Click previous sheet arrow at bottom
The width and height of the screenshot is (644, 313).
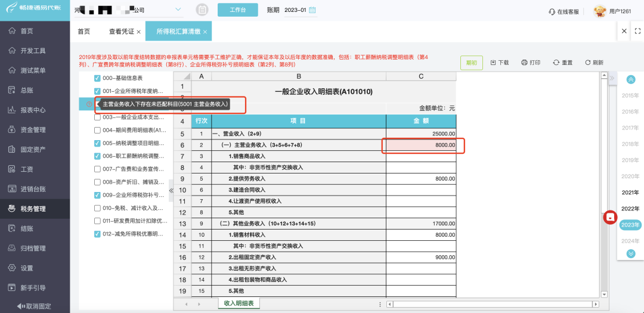[x=187, y=305]
